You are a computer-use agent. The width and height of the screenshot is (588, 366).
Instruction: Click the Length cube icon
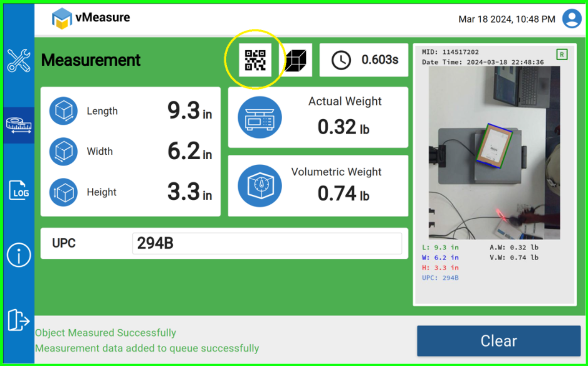coord(63,111)
